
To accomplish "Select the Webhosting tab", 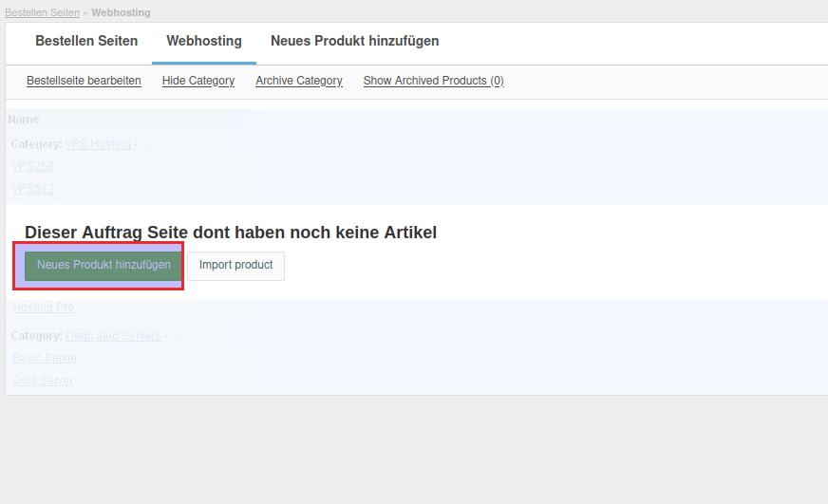I will pos(204,42).
